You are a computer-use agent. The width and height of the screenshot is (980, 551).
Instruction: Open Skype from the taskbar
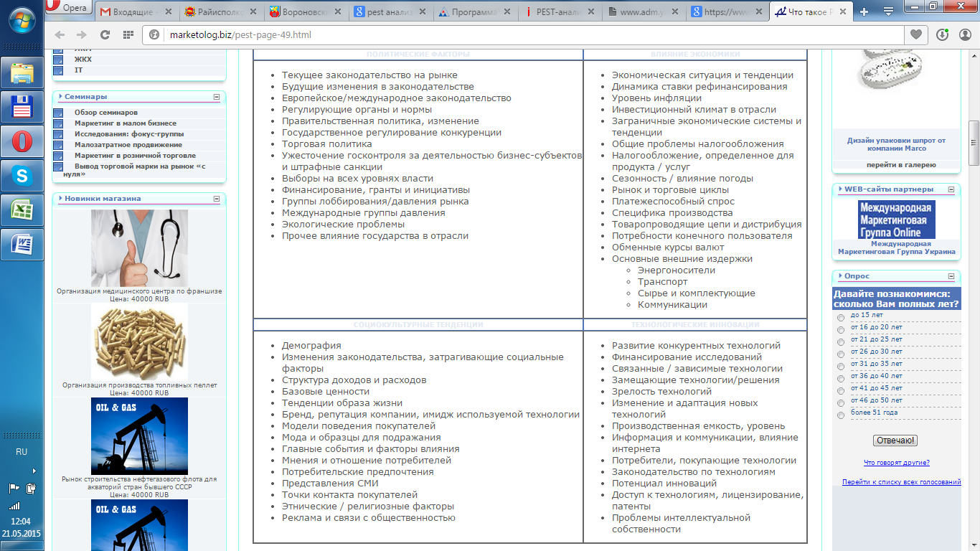coord(22,176)
